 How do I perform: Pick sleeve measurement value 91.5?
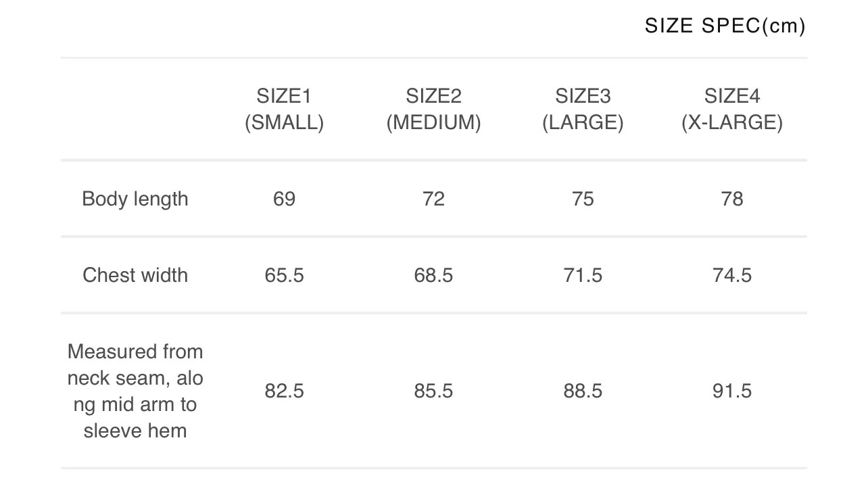tap(732, 391)
